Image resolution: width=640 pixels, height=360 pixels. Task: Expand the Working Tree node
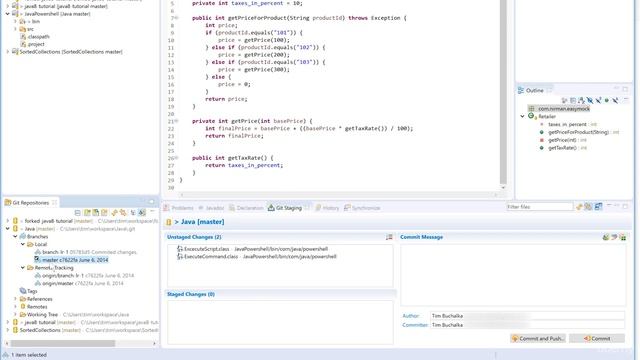16,314
